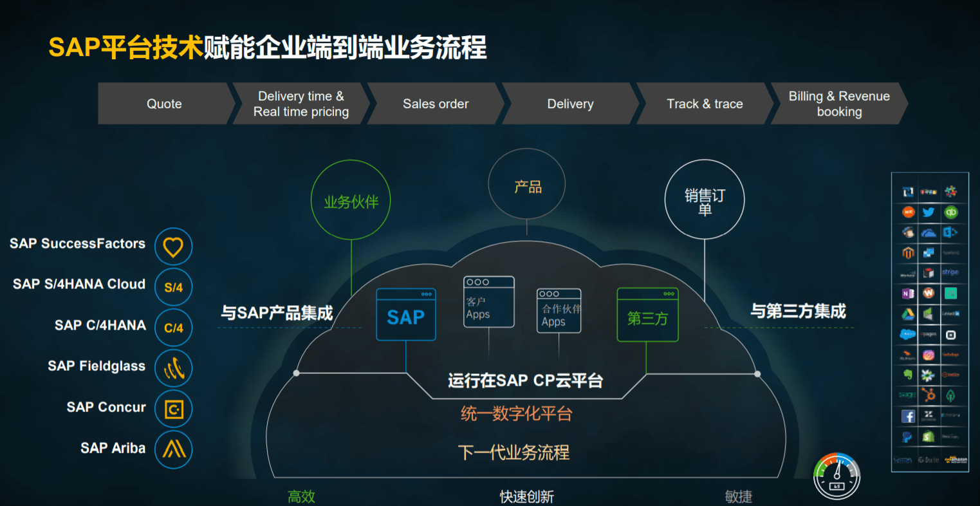Screen dimensions: 980x506
Task: Click the HubSpot orange logo
Action: [x=928, y=395]
